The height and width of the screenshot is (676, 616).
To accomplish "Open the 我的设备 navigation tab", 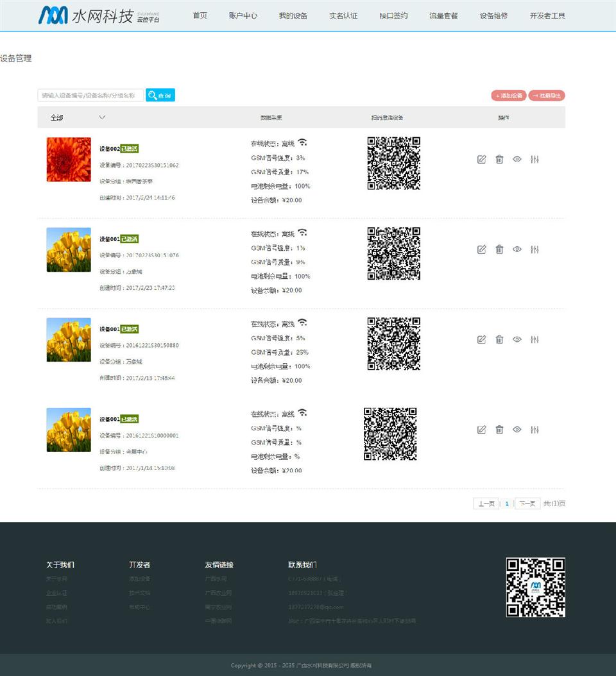I will pyautogui.click(x=293, y=15).
